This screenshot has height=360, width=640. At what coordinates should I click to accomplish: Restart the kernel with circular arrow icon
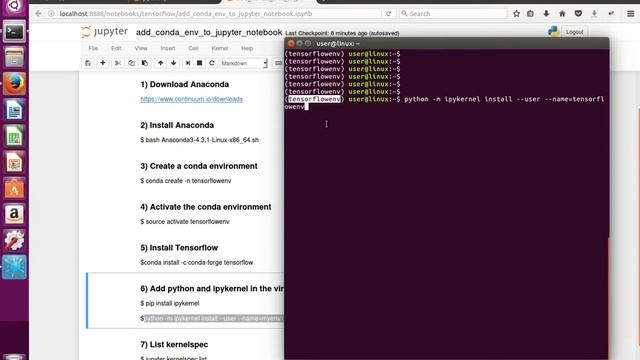(x=212, y=63)
